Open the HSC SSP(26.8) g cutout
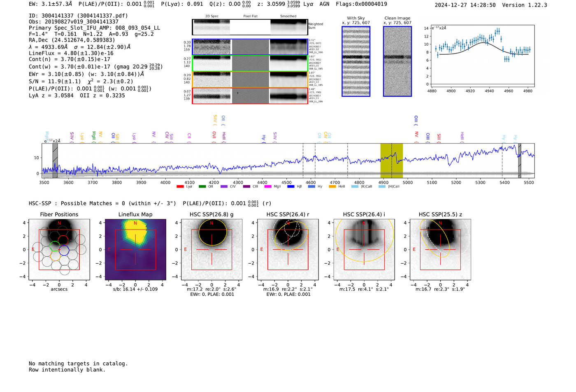The height and width of the screenshot is (392, 576). tap(212, 249)
